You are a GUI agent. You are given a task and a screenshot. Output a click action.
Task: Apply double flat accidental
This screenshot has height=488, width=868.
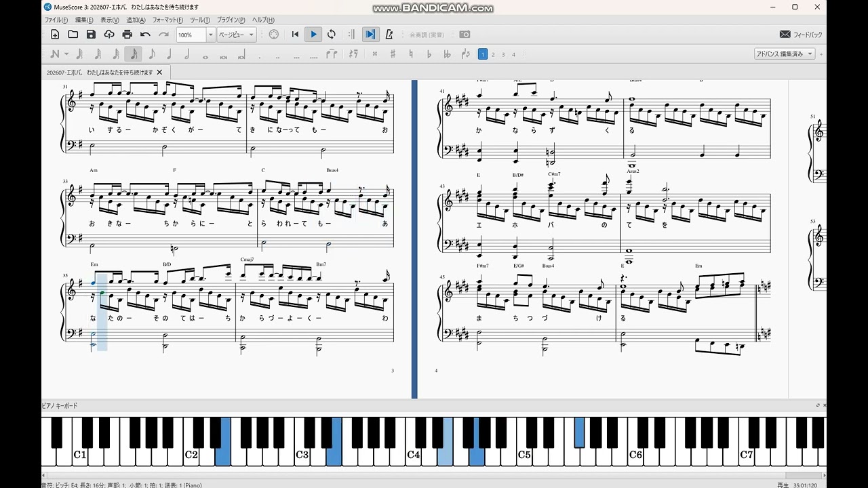click(447, 54)
